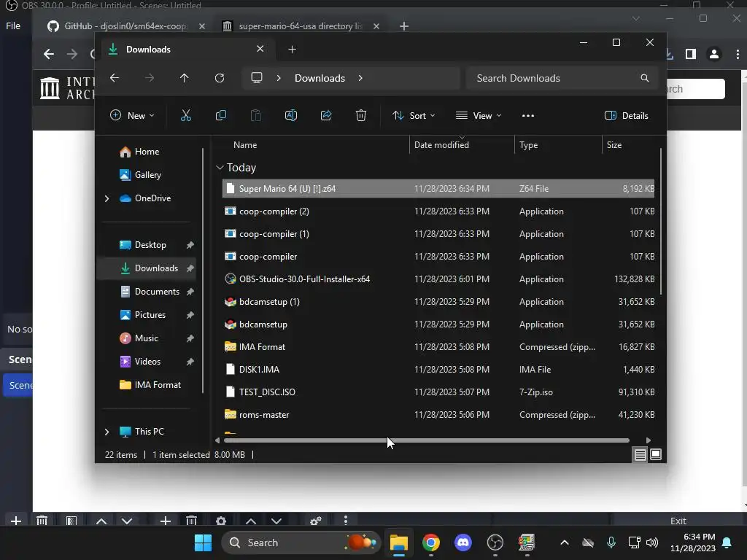The width and height of the screenshot is (747, 560).
Task: Click Chrome's back arrow button
Action: point(49,54)
